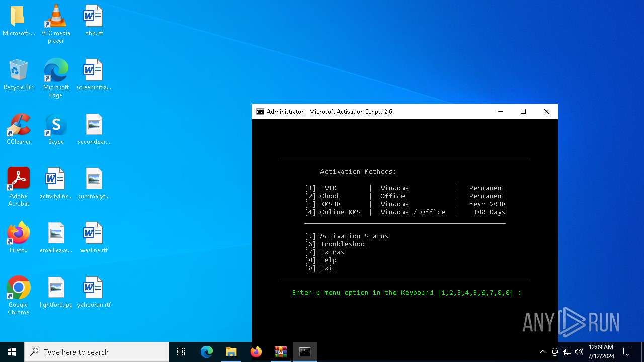The height and width of the screenshot is (362, 644).
Task: Select the secondpar... image file
Action: [94, 129]
